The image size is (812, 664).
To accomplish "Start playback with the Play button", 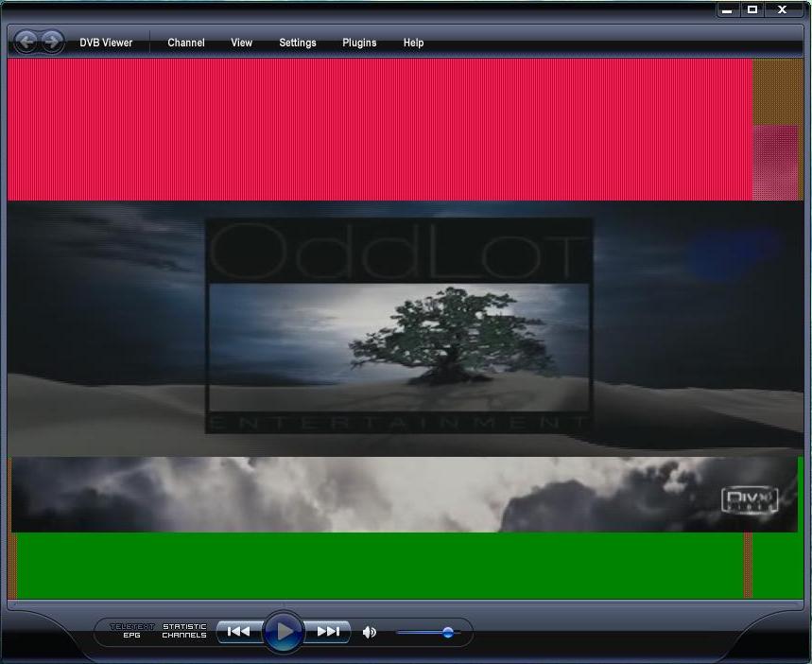I will 284,631.
